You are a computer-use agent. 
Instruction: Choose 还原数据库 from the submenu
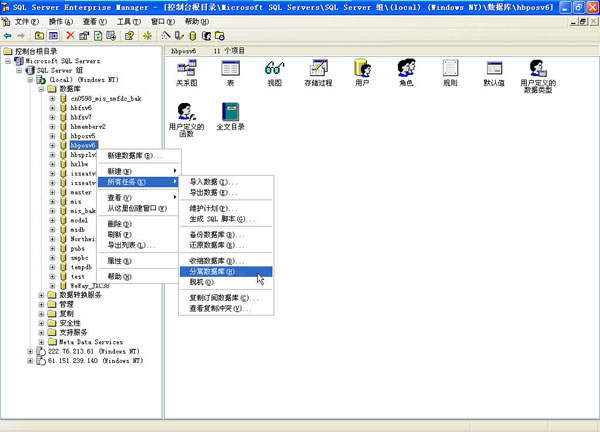(x=226, y=245)
